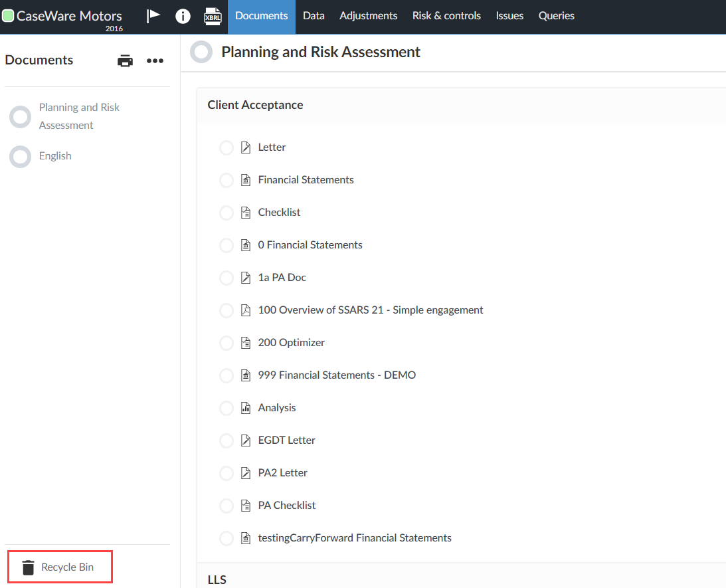
Task: Click the Recycle Bin trash icon
Action: (x=27, y=567)
